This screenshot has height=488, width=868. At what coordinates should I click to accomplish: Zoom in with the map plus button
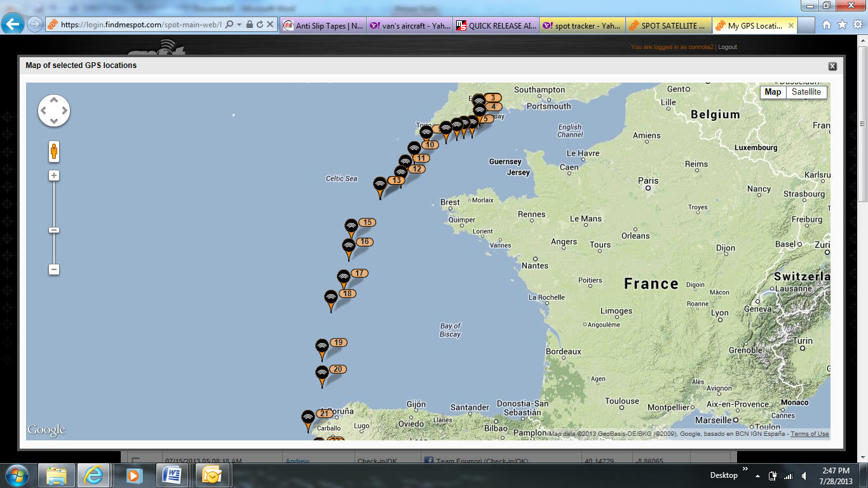[x=54, y=175]
